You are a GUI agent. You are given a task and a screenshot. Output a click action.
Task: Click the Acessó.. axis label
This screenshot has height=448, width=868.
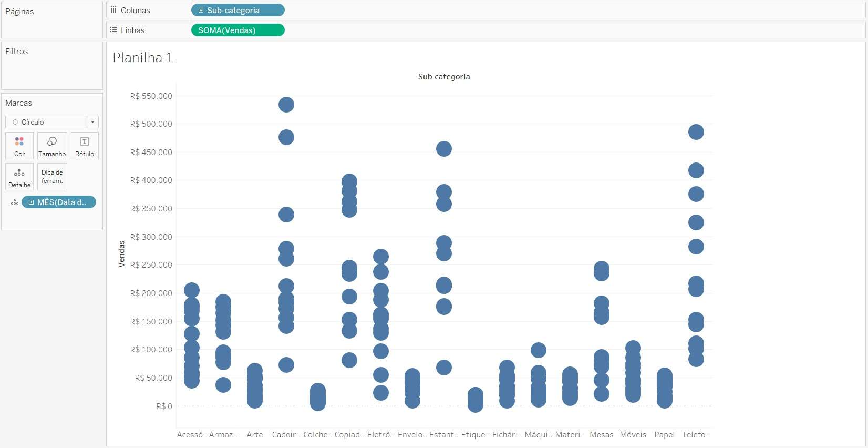[x=192, y=435]
